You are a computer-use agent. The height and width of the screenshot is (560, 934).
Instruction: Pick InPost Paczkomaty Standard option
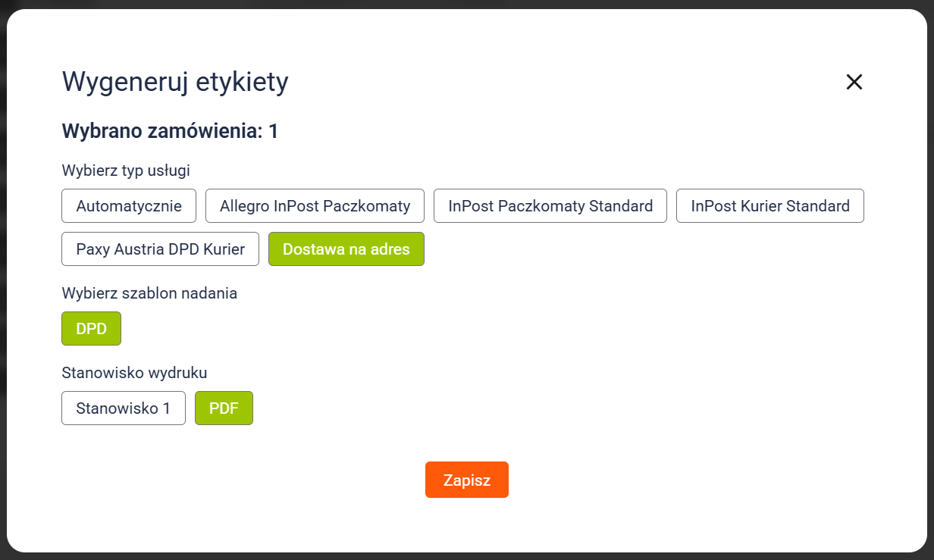[x=550, y=206]
